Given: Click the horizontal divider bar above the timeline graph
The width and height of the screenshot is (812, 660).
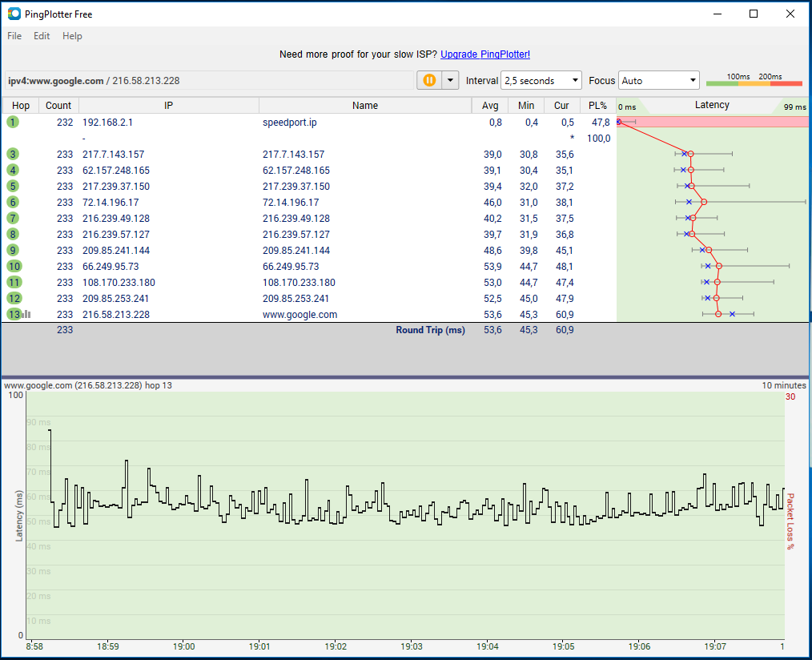Looking at the screenshot, I should 405,377.
